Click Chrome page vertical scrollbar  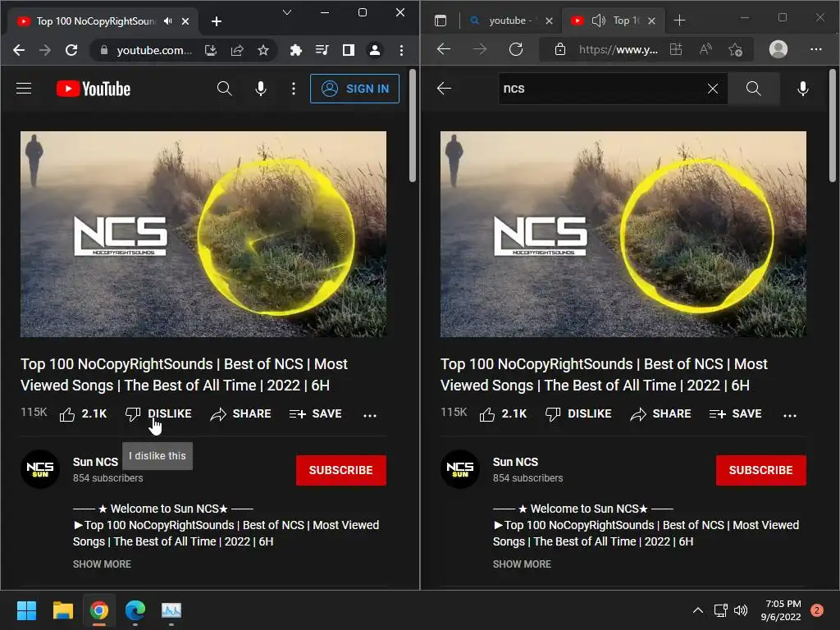pos(413,126)
